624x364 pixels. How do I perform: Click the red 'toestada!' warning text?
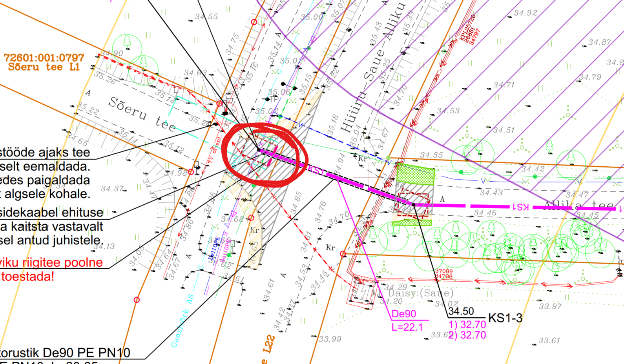(27, 277)
